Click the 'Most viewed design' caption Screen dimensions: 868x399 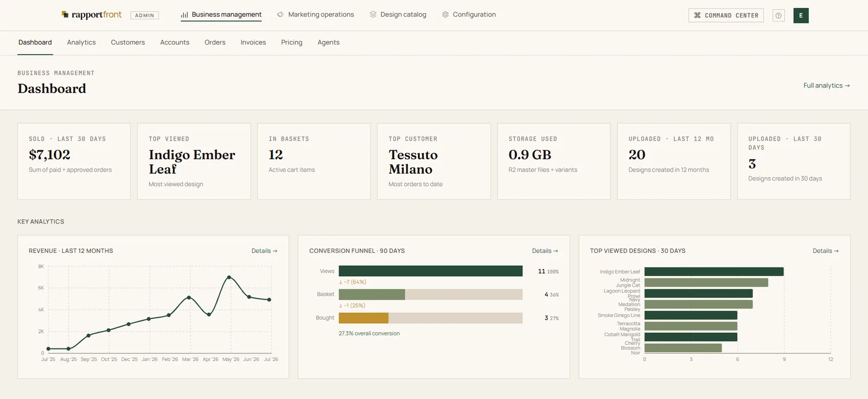point(176,185)
